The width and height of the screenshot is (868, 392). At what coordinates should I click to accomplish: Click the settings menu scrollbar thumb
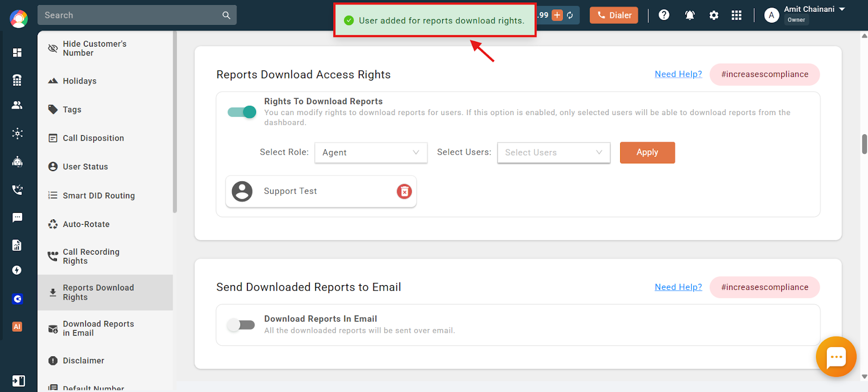point(175,122)
